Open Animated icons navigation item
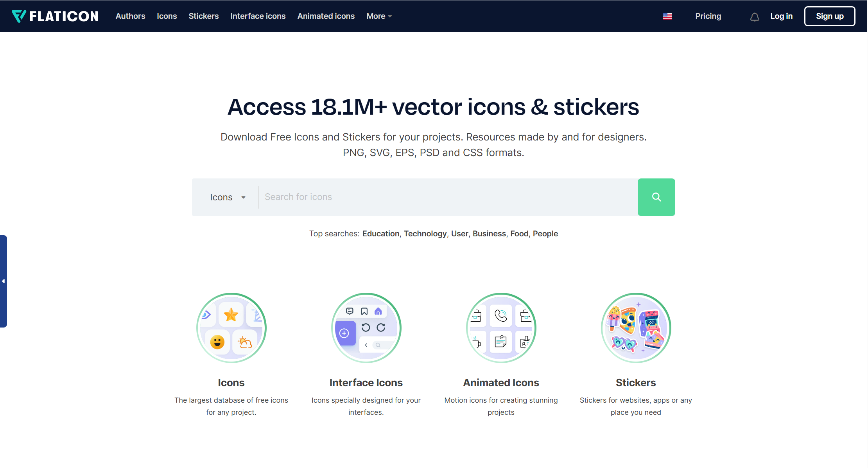 coord(326,16)
